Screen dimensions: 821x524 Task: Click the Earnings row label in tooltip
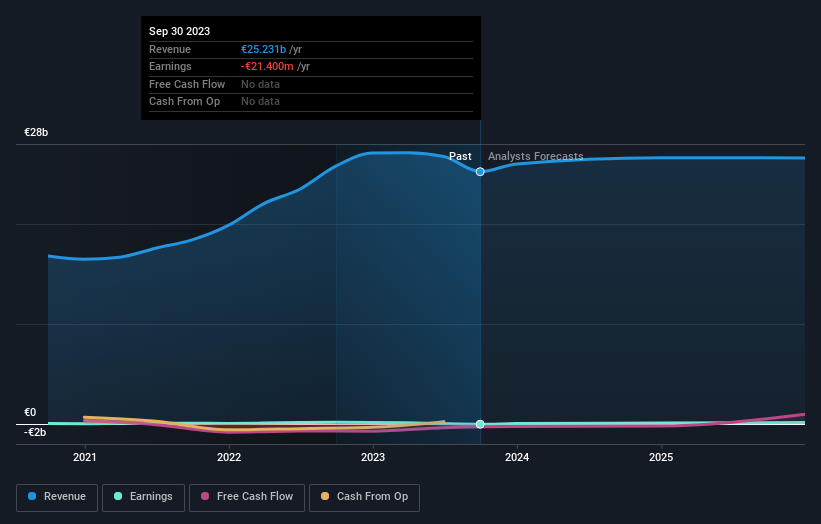click(x=170, y=66)
